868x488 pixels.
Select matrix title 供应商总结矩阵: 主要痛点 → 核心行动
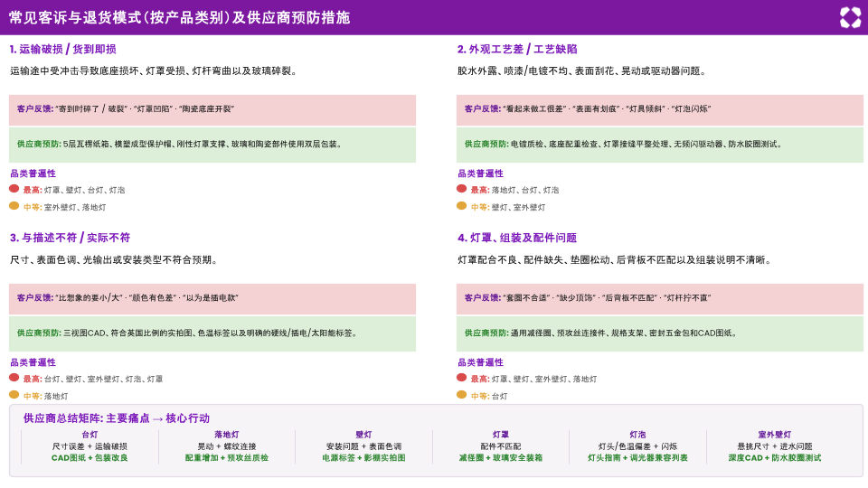[117, 418]
